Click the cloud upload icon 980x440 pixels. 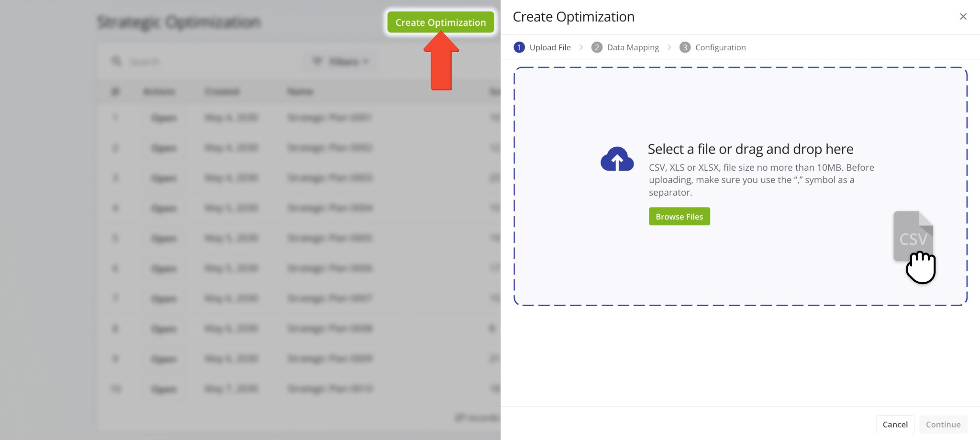tap(617, 159)
